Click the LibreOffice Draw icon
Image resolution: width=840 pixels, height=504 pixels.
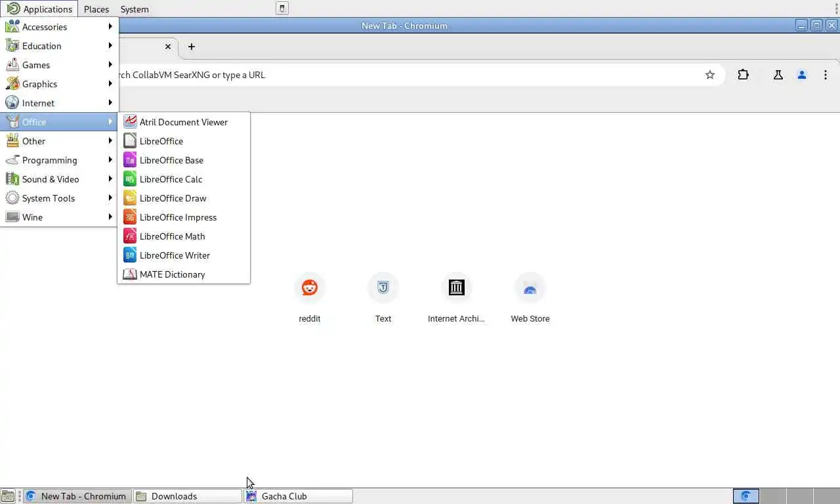tap(130, 198)
